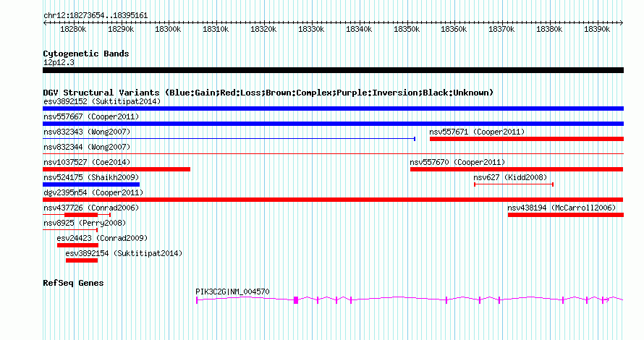The image size is (644, 340).
Task: Click the thin red nsv627 interval line
Action: [x=514, y=184]
